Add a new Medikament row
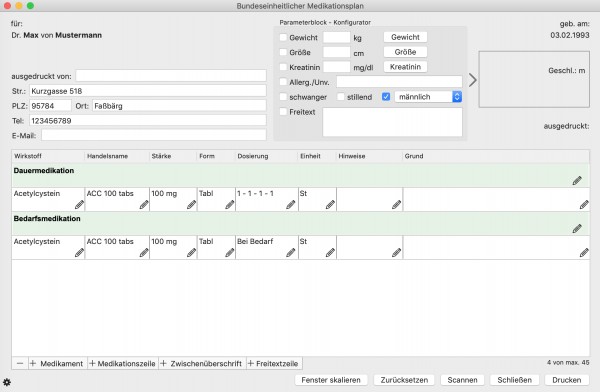The height and width of the screenshot is (392, 600). click(57, 363)
